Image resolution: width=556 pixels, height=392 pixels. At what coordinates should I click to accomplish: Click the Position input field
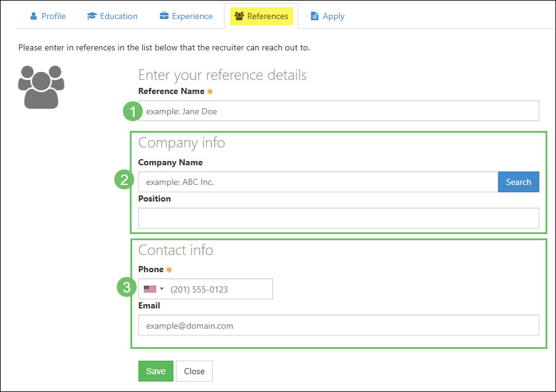[338, 218]
